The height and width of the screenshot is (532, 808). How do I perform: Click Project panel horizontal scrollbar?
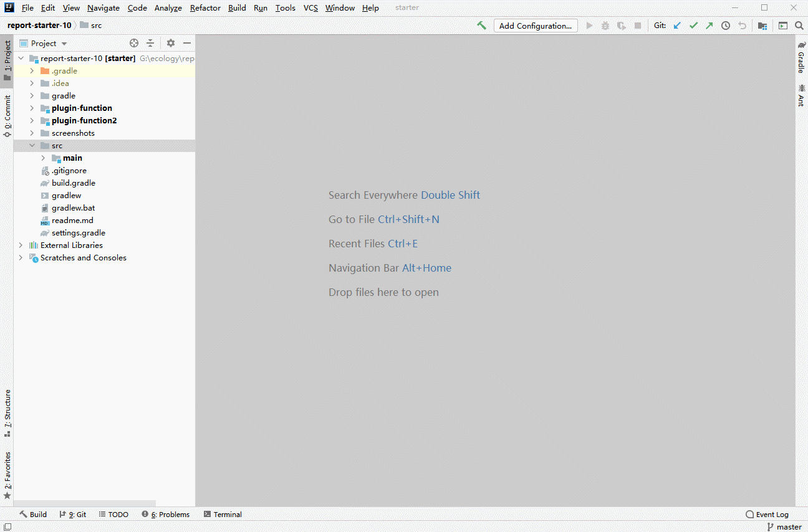[85, 503]
